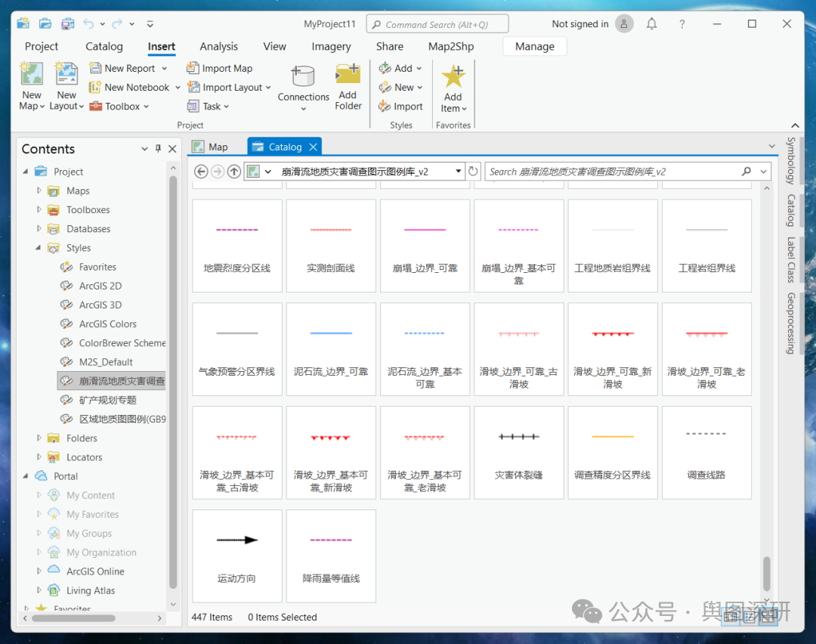Click the Undo arrow
Image resolution: width=816 pixels, height=644 pixels.
tap(89, 24)
